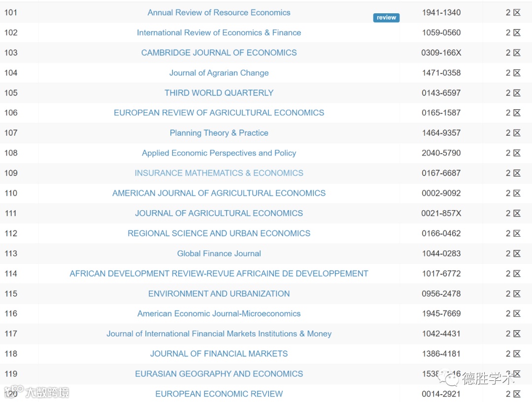Select ISSN 2040-5790 cell

[441, 153]
